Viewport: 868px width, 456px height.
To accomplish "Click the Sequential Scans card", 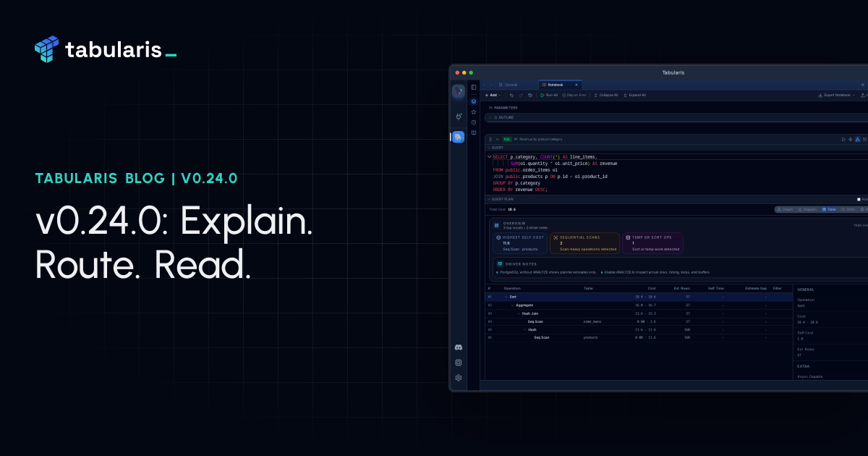I will click(x=585, y=242).
